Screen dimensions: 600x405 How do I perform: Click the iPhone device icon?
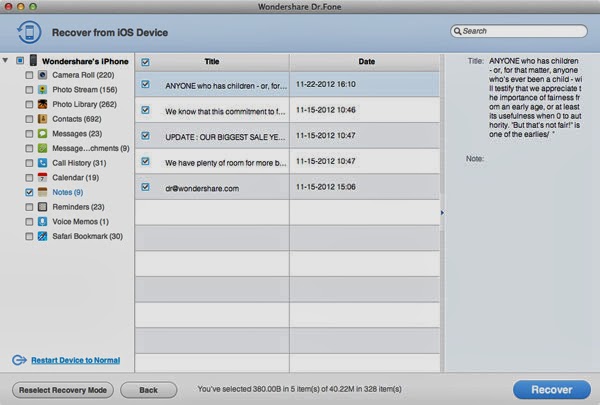(34, 60)
